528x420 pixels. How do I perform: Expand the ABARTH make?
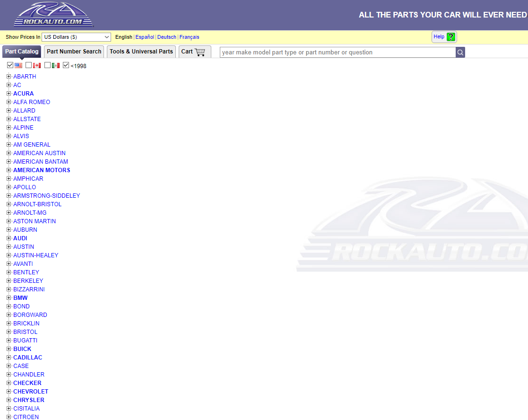click(x=9, y=77)
